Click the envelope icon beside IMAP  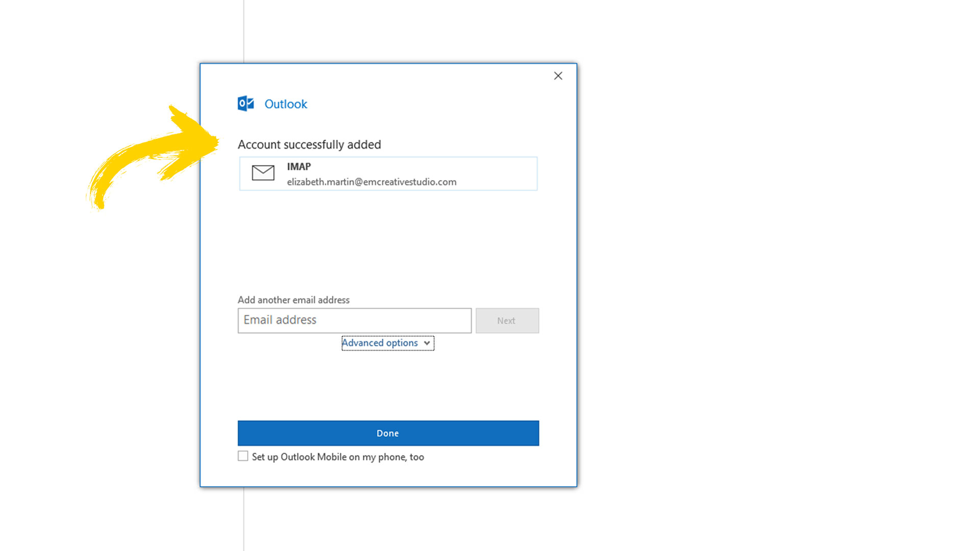pyautogui.click(x=263, y=173)
